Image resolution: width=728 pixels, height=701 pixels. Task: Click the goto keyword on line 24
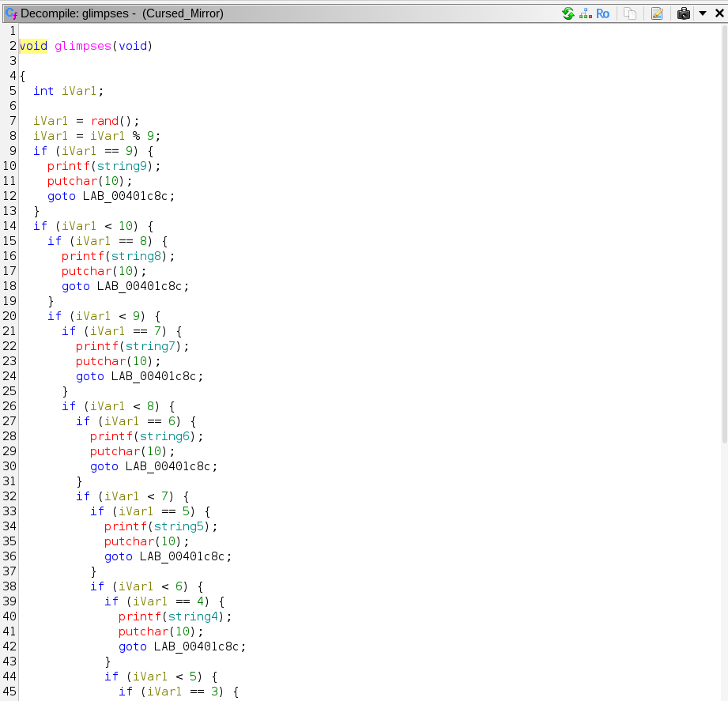90,376
